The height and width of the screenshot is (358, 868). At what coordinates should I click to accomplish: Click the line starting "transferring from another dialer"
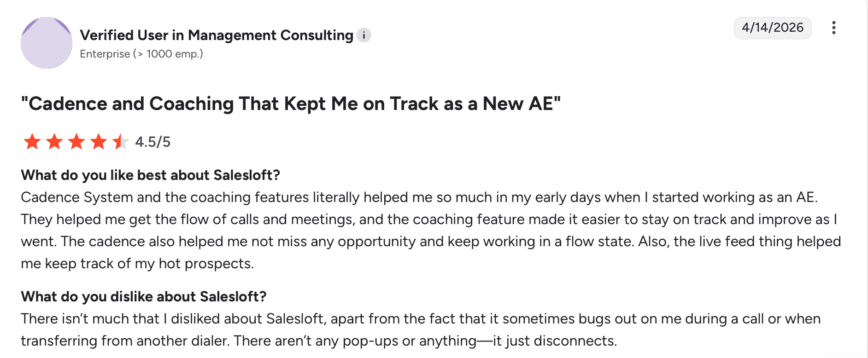pyautogui.click(x=319, y=341)
